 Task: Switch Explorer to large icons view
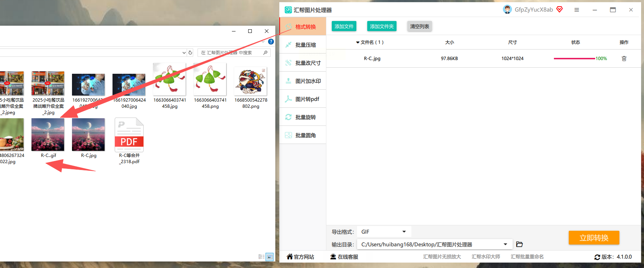click(x=270, y=257)
